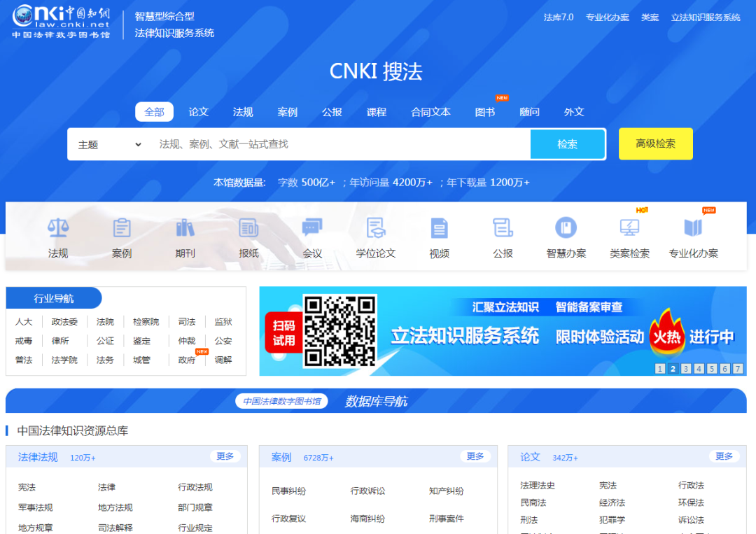
Task: Select the 学位论文 graduation icon
Action: [376, 227]
